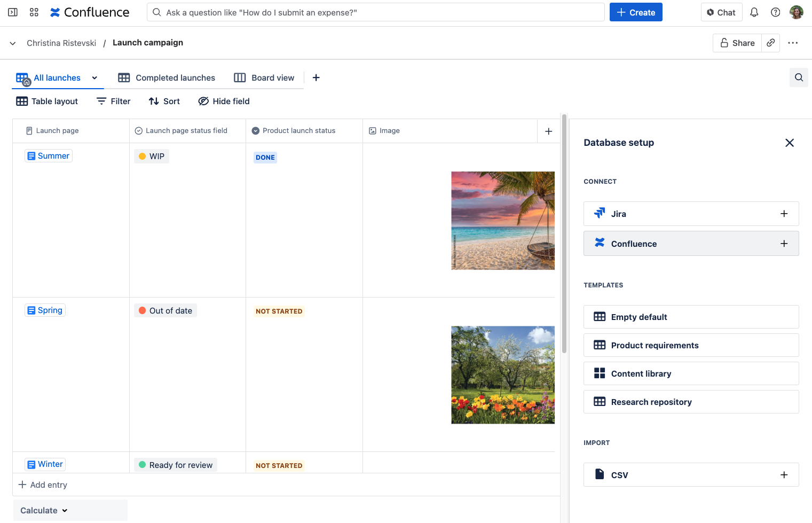
Task: Add a new field column plus
Action: click(548, 131)
